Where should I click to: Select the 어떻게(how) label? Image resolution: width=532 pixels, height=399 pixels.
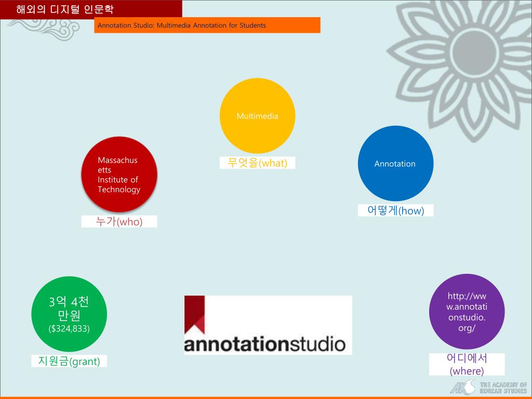(x=395, y=210)
